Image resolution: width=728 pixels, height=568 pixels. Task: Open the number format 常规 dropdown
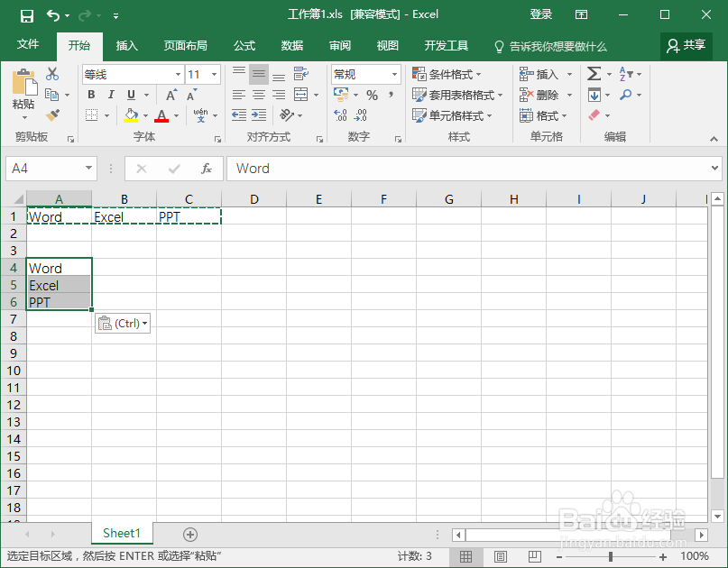click(394, 74)
